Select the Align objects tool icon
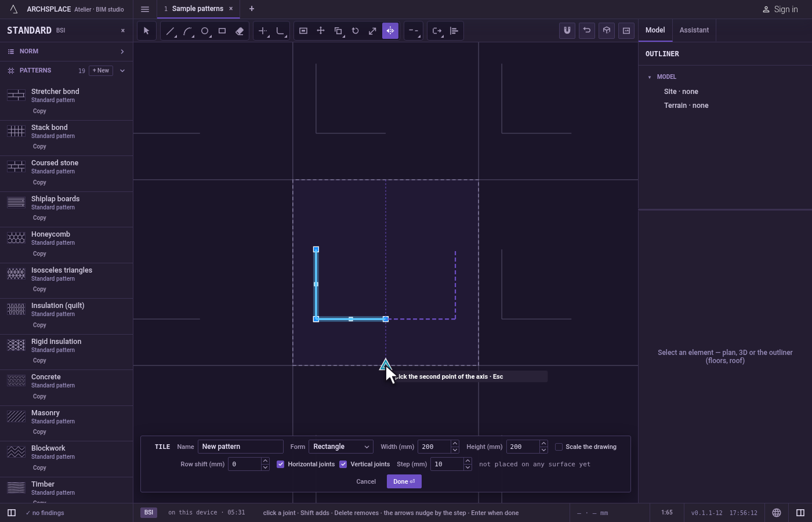 (454, 31)
